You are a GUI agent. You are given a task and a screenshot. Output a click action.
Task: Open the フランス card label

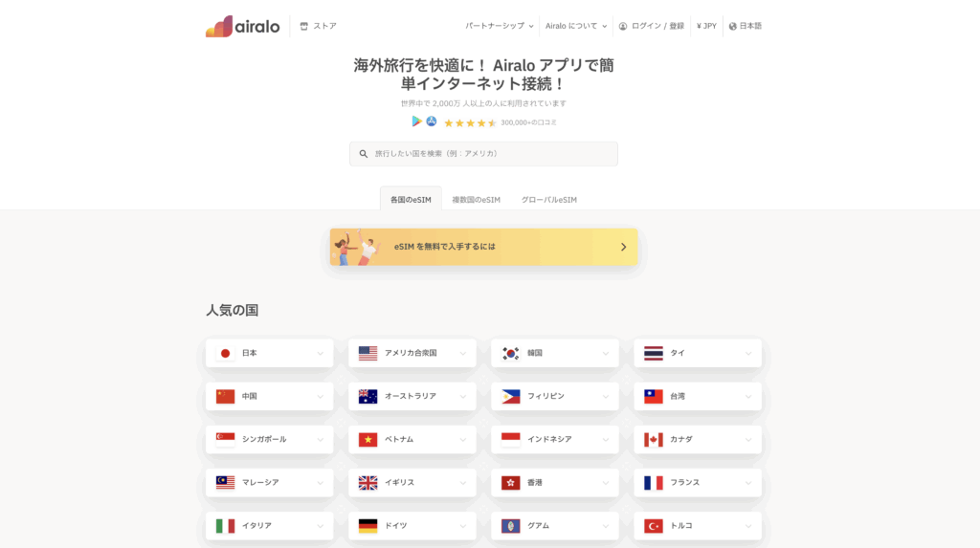click(x=684, y=482)
